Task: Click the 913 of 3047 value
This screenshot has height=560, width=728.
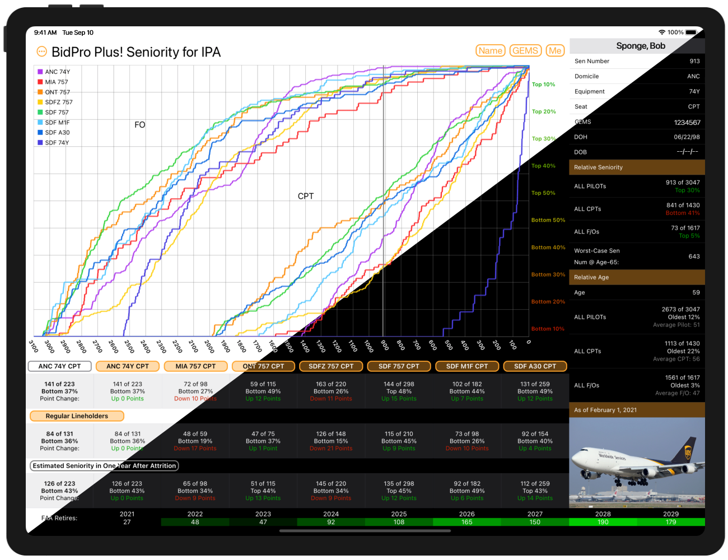Action: coord(683,183)
